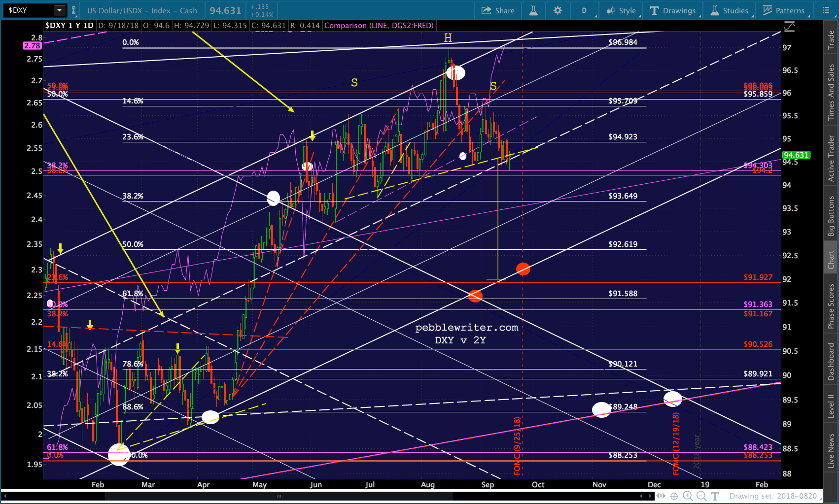Click the $91.588 Fibonacci level label
This screenshot has width=839, height=504.
click(x=623, y=294)
